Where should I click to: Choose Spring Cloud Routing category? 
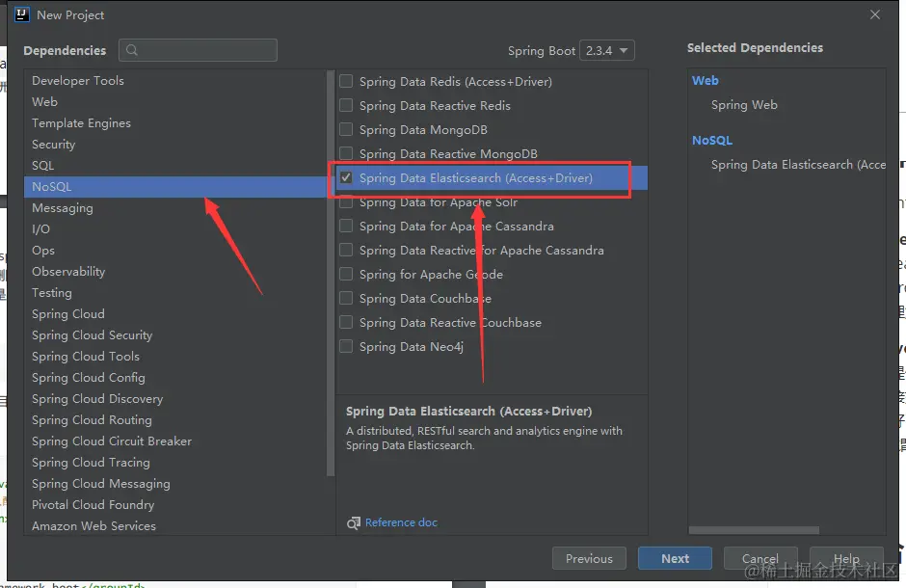175,420
